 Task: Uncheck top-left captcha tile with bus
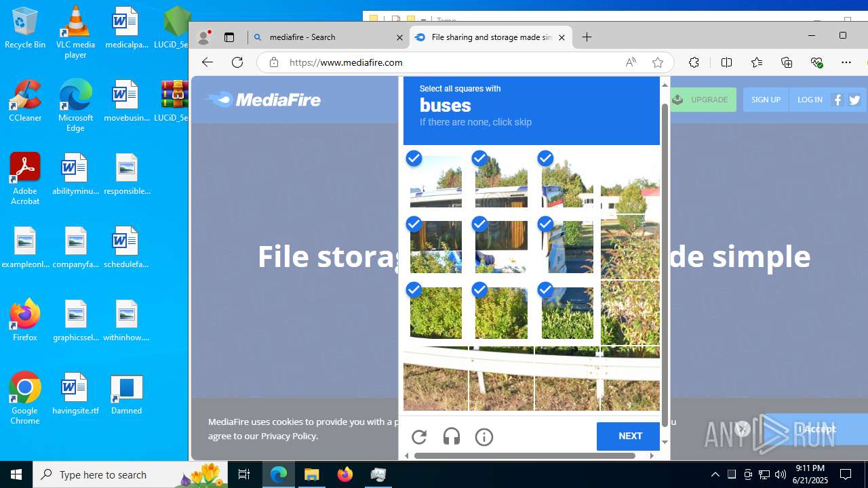(435, 181)
